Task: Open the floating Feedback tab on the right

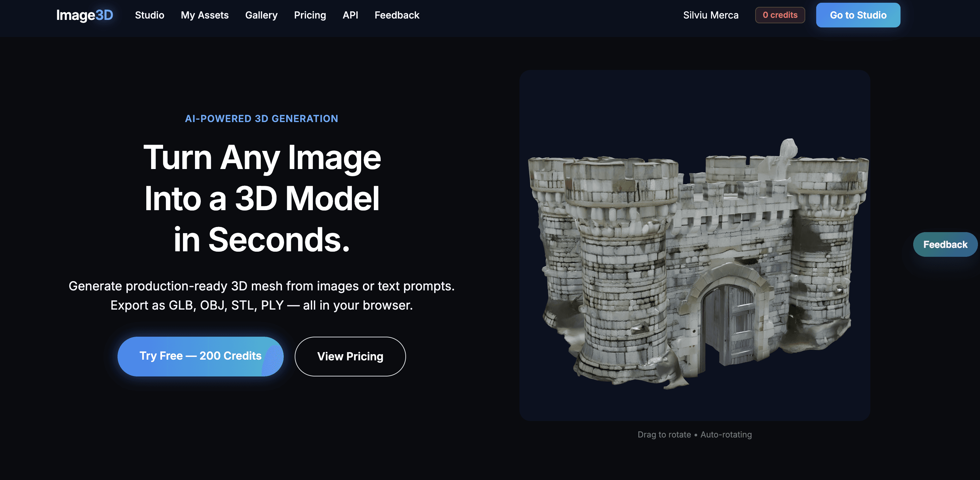Action: pyautogui.click(x=945, y=244)
